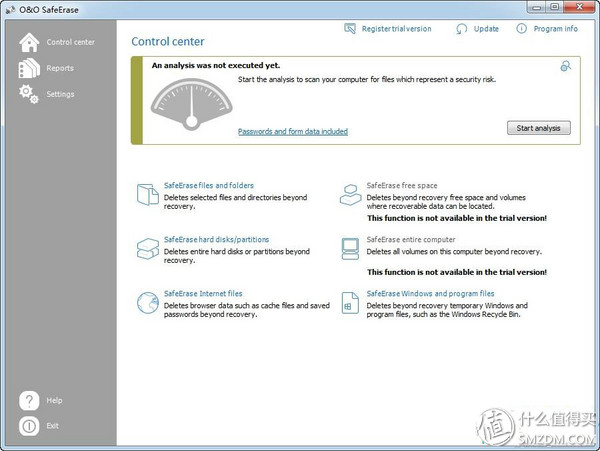The height and width of the screenshot is (451, 600).
Task: Open SafeErase hard disks/partitions link
Action: tap(216, 239)
